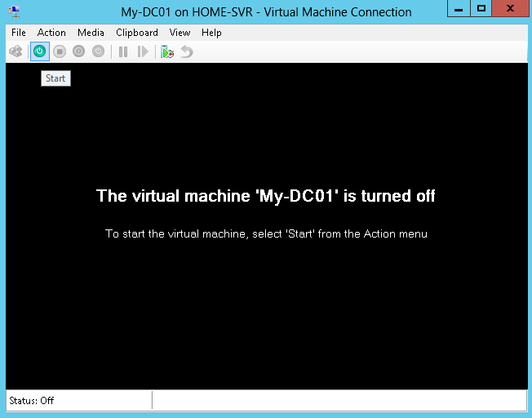Open the Clipboard menu
532x418 pixels.
(137, 33)
